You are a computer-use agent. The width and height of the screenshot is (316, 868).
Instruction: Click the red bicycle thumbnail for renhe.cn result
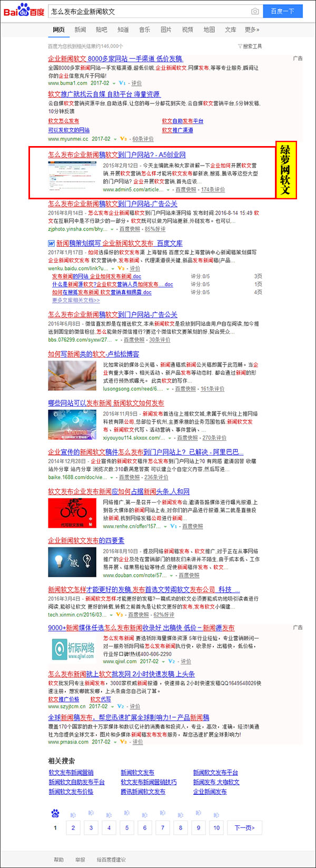coord(72,512)
